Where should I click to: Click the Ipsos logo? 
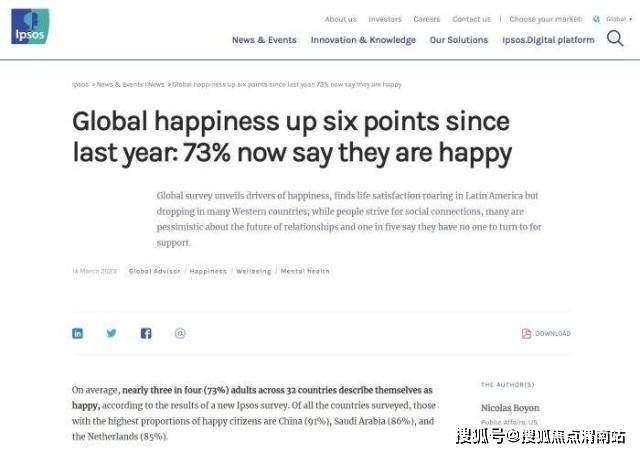[30, 26]
